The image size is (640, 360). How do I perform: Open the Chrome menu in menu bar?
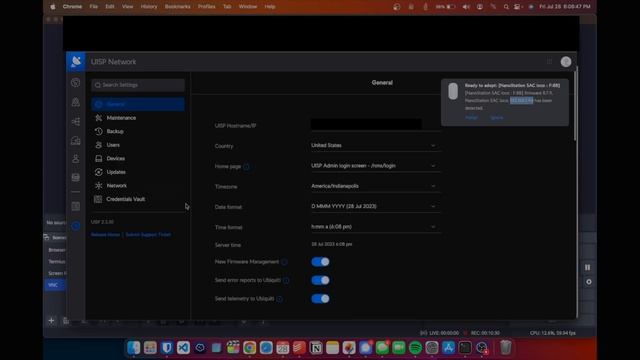[x=72, y=7]
